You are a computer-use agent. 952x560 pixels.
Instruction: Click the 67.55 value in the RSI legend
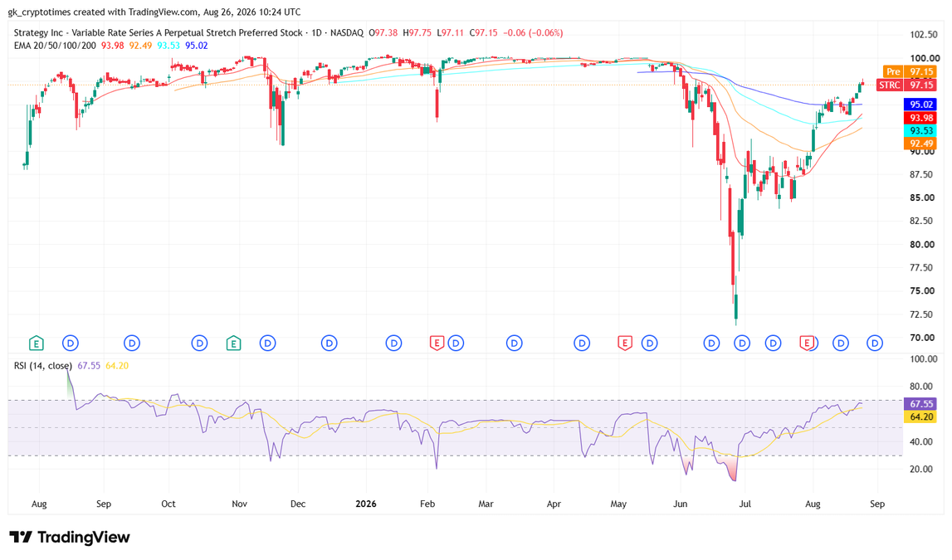pyautogui.click(x=89, y=366)
